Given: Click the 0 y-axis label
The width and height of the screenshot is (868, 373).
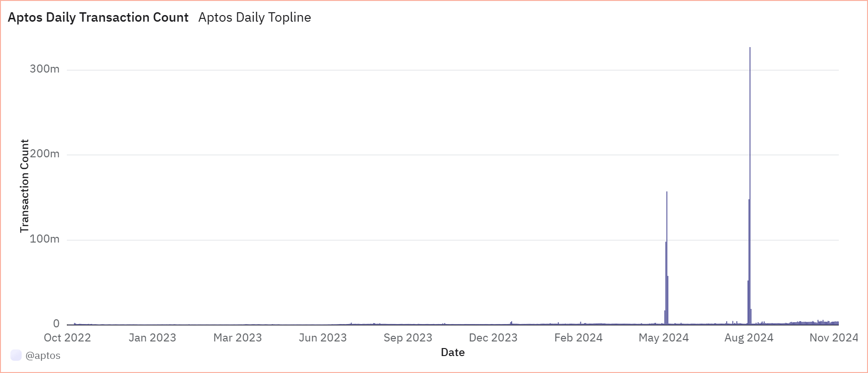Looking at the screenshot, I should click(56, 324).
